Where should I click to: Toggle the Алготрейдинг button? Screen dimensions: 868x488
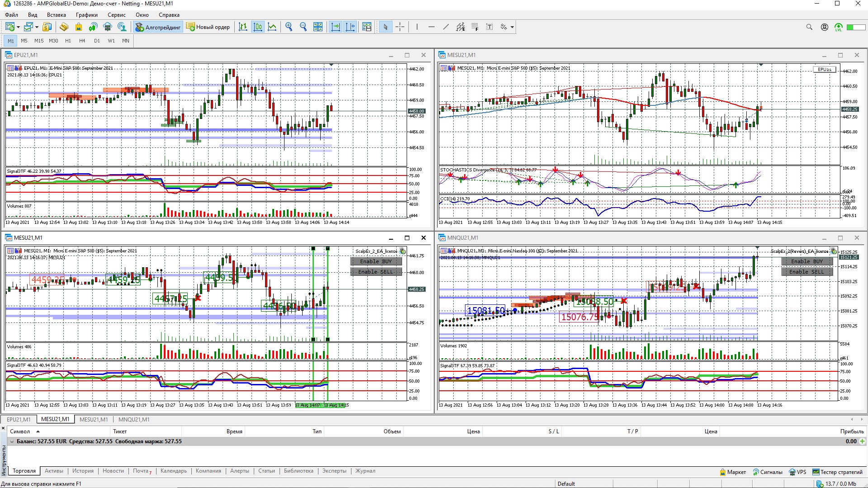tap(158, 27)
